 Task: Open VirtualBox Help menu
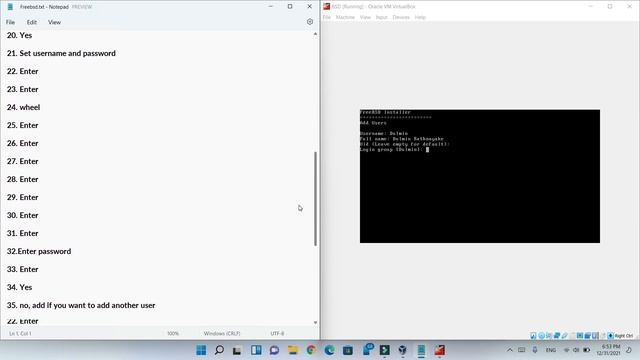click(420, 17)
